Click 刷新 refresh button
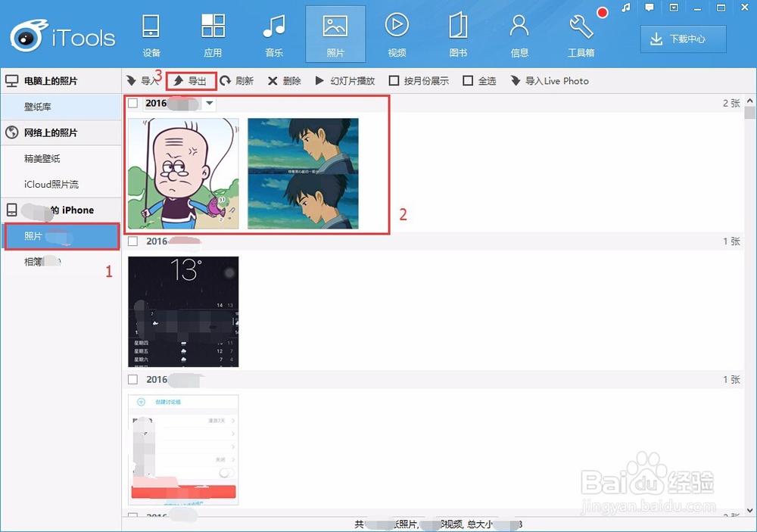The height and width of the screenshot is (532, 757). point(236,81)
